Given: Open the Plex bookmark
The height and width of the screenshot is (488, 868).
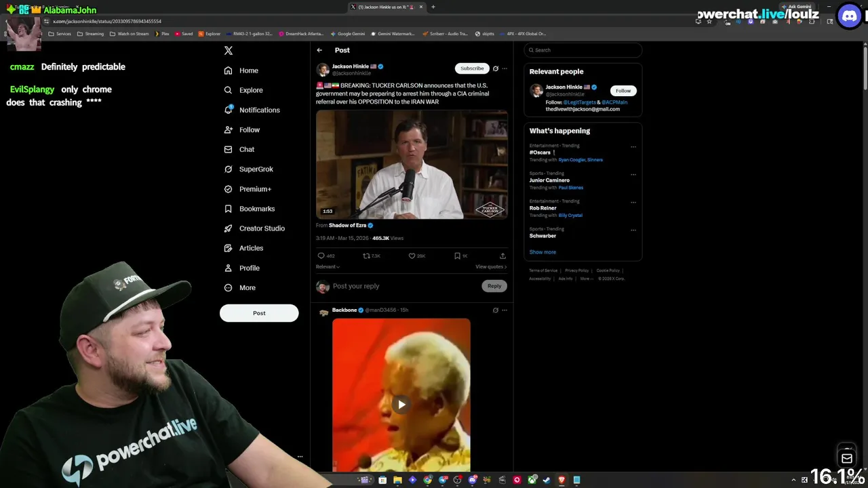Looking at the screenshot, I should (163, 34).
